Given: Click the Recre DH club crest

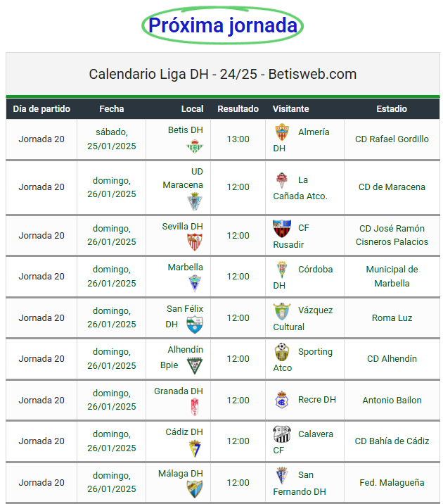Looking at the screenshot, I should pyautogui.click(x=282, y=400).
